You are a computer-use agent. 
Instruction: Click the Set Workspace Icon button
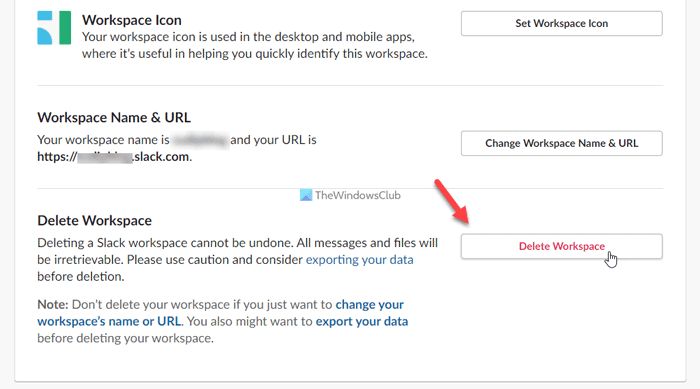(x=562, y=24)
